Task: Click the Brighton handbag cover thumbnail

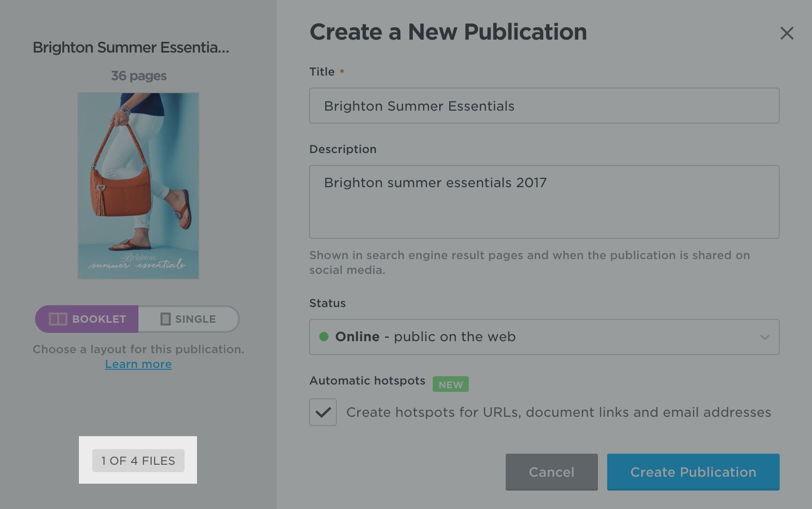Action: (138, 186)
